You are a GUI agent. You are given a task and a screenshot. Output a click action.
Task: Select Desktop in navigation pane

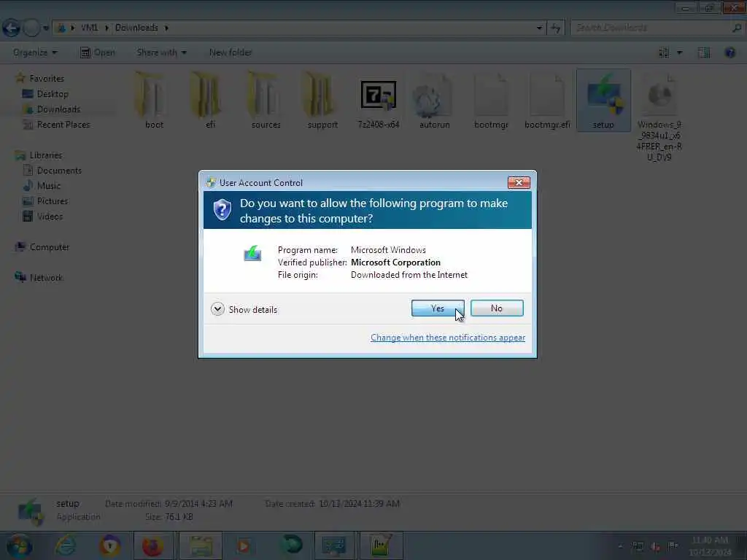pyautogui.click(x=53, y=94)
